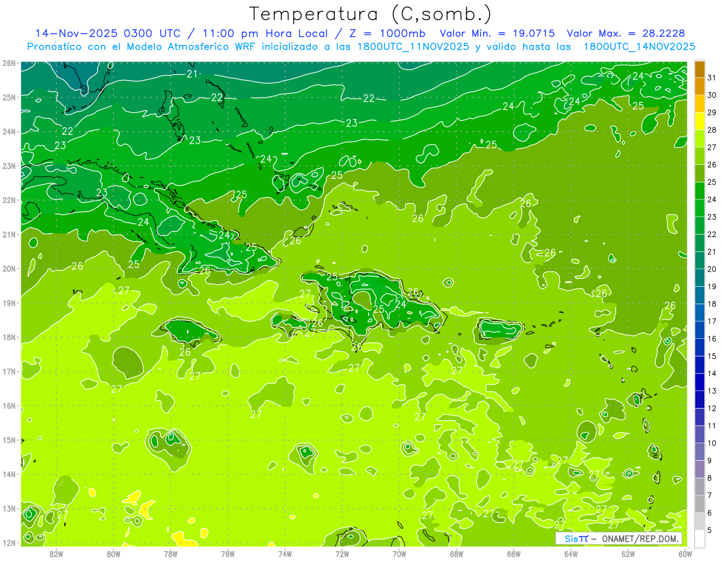Screen dimensions: 728x562
Task: Click the "31" value on the color legend
Action: (712, 77)
